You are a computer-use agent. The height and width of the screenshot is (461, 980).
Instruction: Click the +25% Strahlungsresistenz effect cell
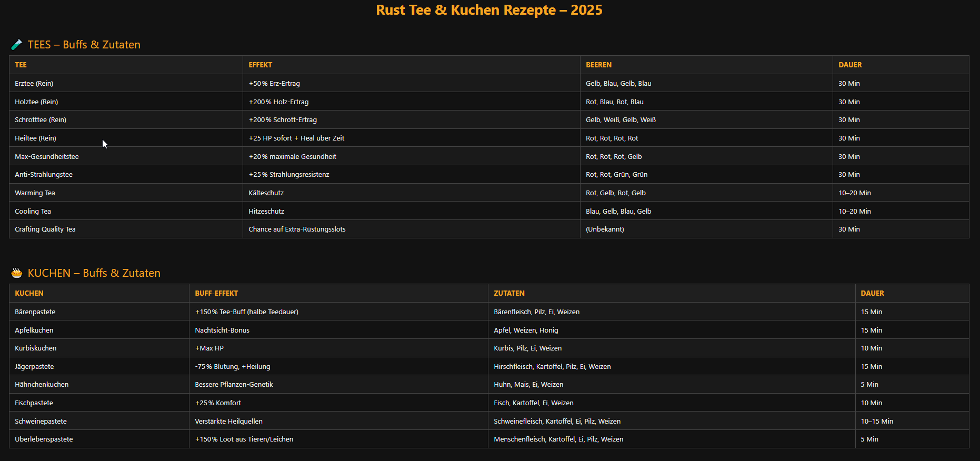pos(289,175)
